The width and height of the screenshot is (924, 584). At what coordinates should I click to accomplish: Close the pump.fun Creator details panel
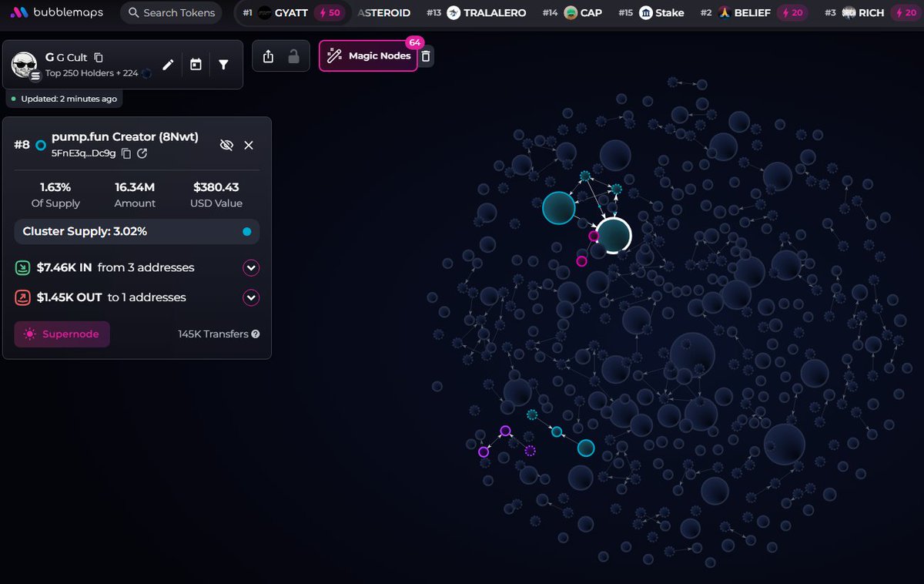click(249, 145)
